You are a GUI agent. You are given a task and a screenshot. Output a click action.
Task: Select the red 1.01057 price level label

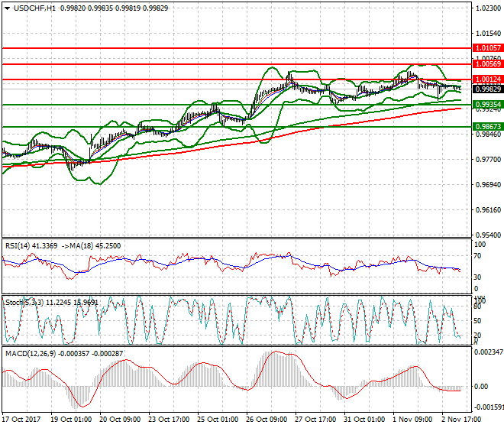tap(488, 48)
